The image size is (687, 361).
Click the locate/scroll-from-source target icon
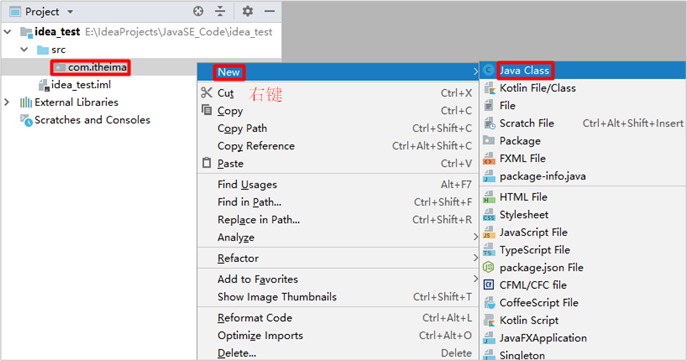pos(198,11)
